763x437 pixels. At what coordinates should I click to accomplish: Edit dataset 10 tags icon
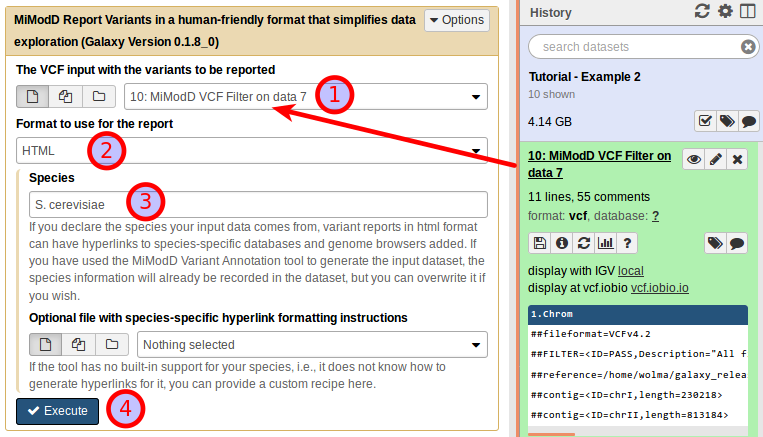point(715,243)
